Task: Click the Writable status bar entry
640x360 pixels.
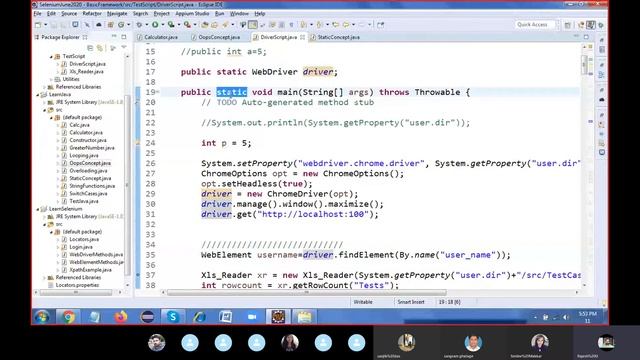Action: tap(363, 302)
